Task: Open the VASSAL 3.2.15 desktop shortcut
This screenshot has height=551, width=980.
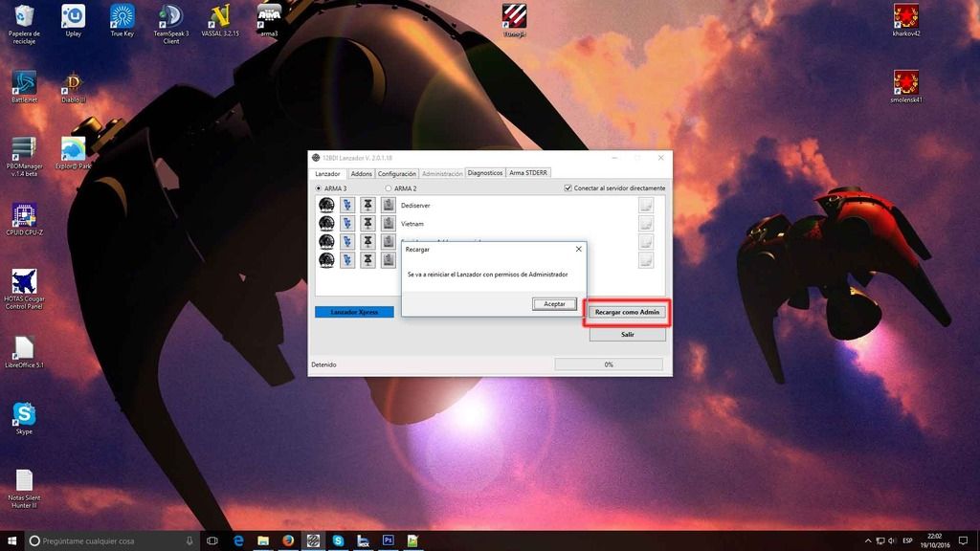Action: click(220, 21)
